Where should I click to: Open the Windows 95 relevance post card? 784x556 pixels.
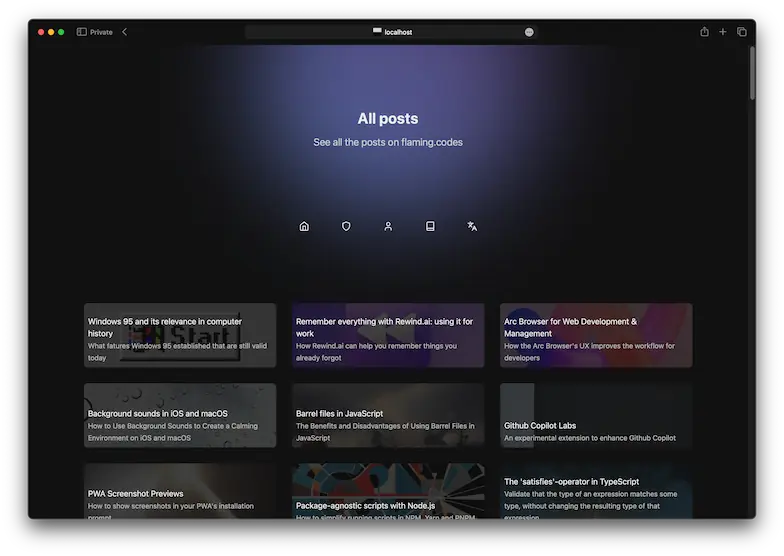click(x=180, y=336)
